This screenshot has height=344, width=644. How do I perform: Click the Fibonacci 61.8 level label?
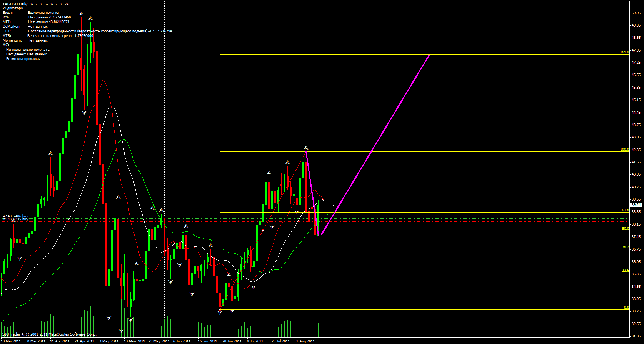click(626, 210)
